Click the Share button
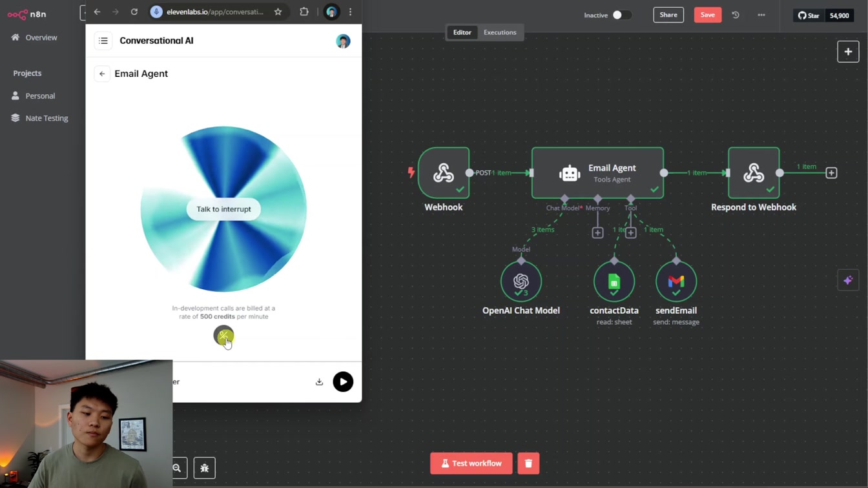This screenshot has width=868, height=488. (x=668, y=15)
